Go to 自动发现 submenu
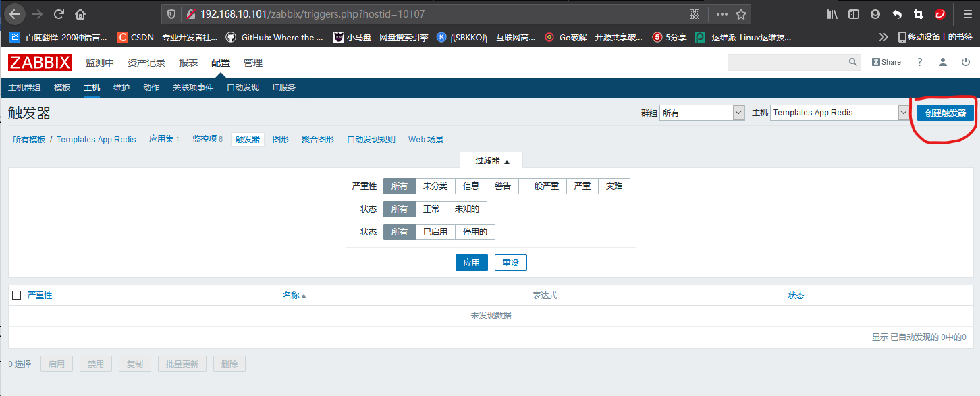Image resolution: width=980 pixels, height=396 pixels. (x=243, y=88)
